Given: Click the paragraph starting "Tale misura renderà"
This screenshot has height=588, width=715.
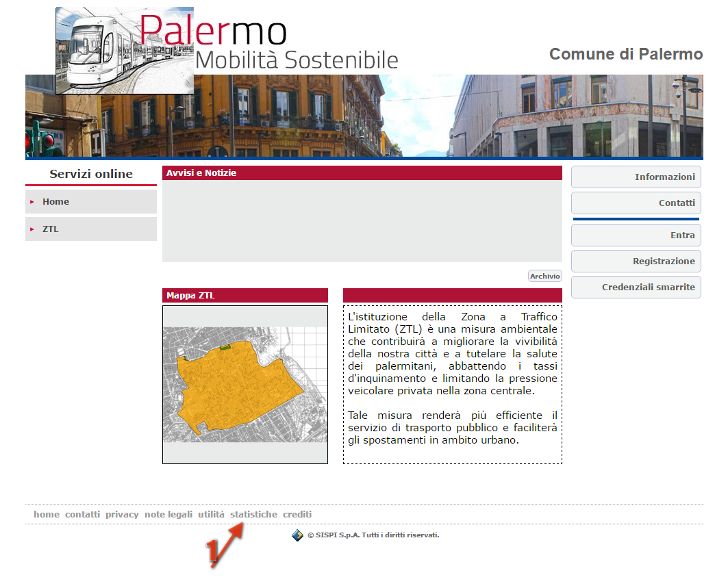Looking at the screenshot, I should click(452, 428).
